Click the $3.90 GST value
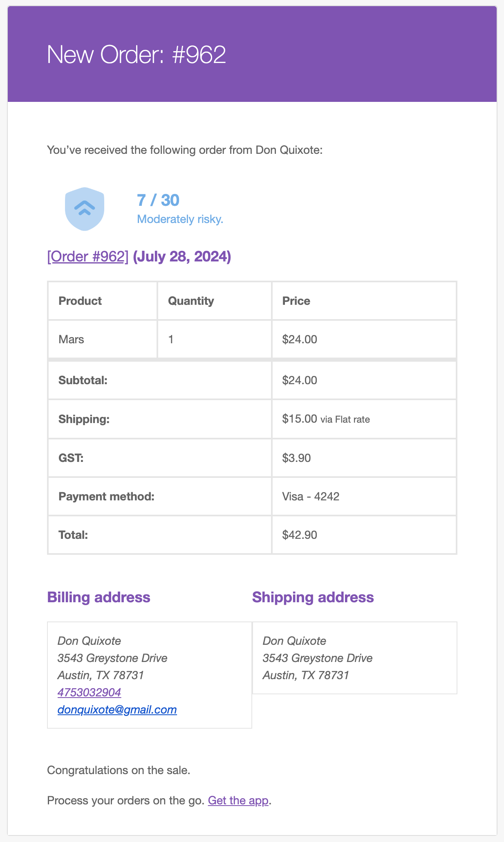504x842 pixels. click(x=296, y=458)
